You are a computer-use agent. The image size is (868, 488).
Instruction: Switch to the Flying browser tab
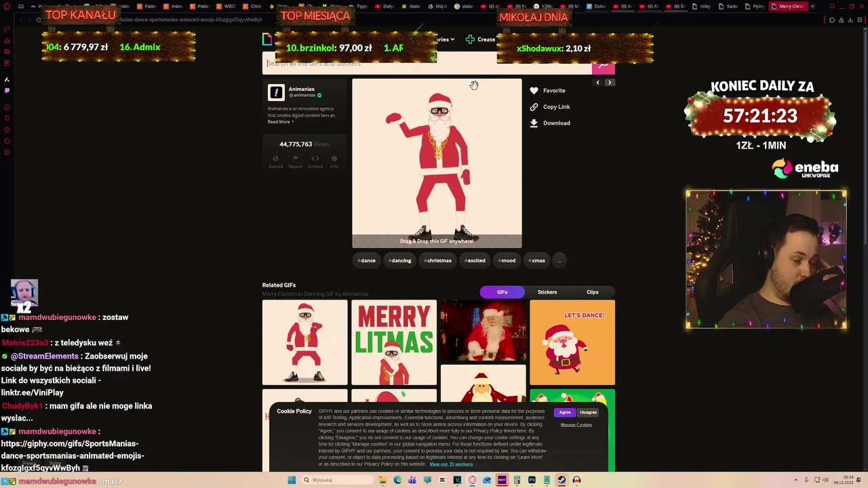click(x=755, y=6)
